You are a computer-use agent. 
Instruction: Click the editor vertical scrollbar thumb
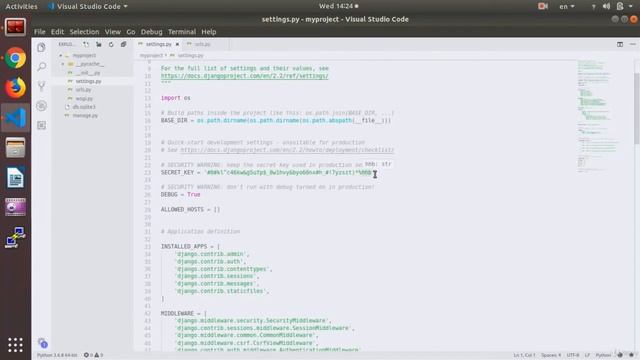click(x=637, y=109)
